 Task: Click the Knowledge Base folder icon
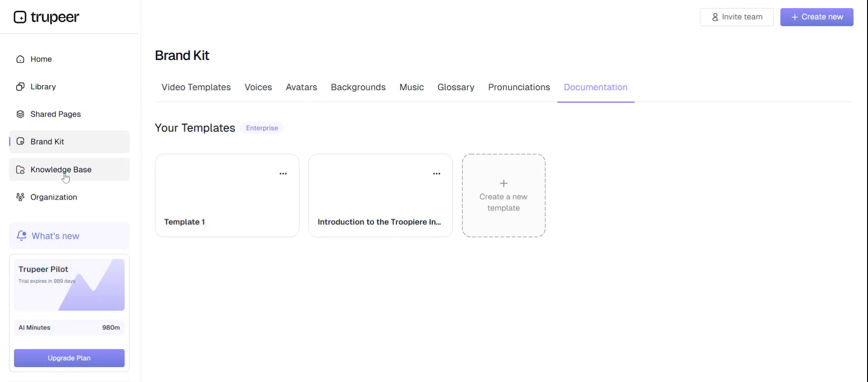click(20, 170)
